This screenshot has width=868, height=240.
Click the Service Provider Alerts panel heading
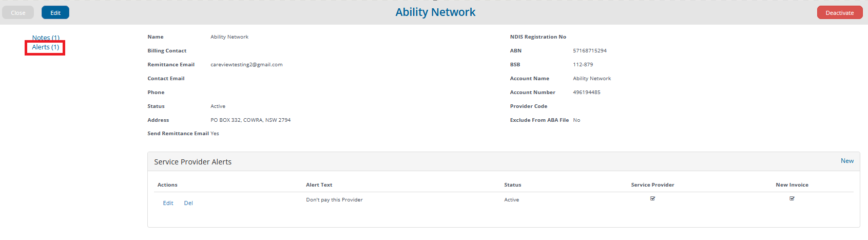(x=193, y=162)
